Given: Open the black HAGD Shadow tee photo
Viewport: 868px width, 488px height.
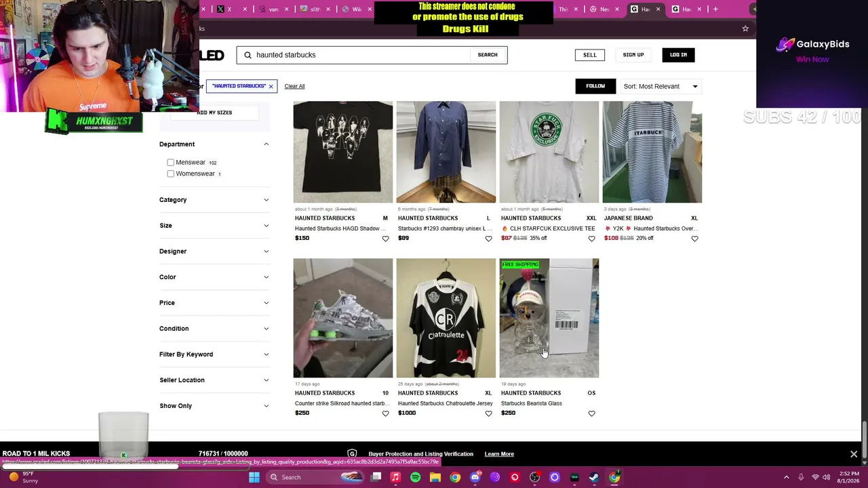Looking at the screenshot, I should point(343,152).
